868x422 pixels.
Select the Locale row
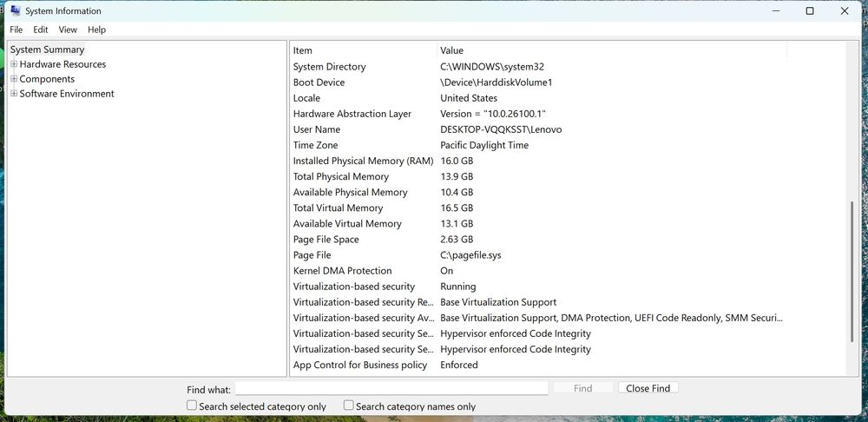[x=537, y=98]
